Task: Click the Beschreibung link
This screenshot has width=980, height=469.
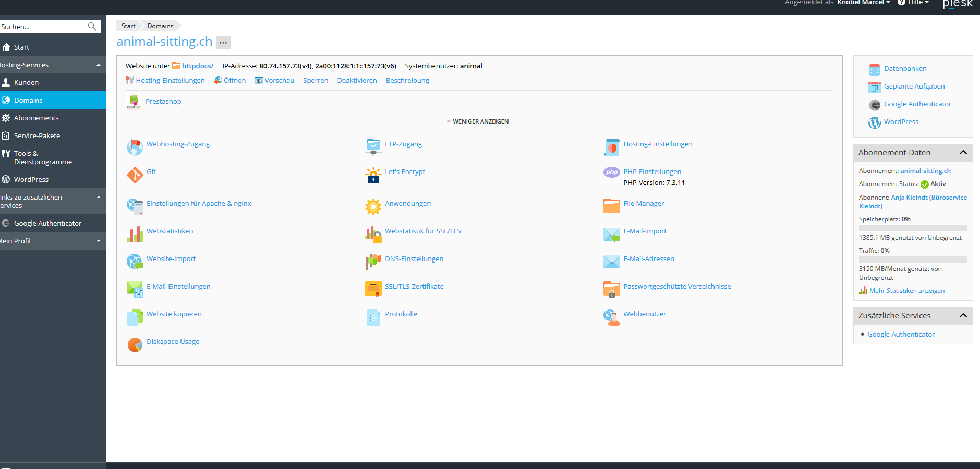Action: [407, 81]
